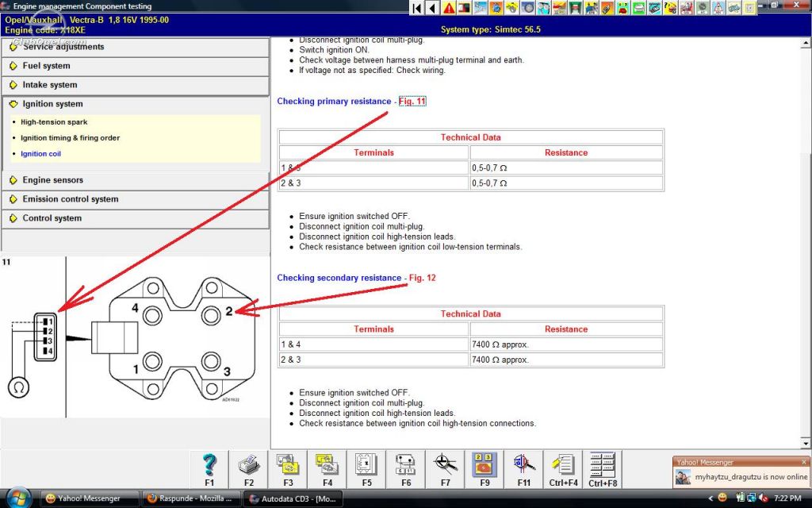This screenshot has width=812, height=508.
Task: Close the Yahoo! Messenger notification popup
Action: [804, 462]
